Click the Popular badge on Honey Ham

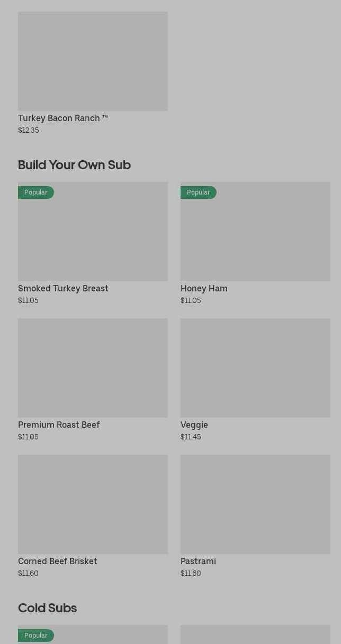click(199, 192)
